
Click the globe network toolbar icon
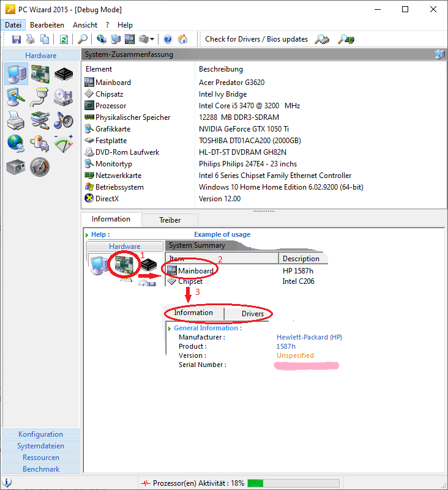pyautogui.click(x=102, y=39)
